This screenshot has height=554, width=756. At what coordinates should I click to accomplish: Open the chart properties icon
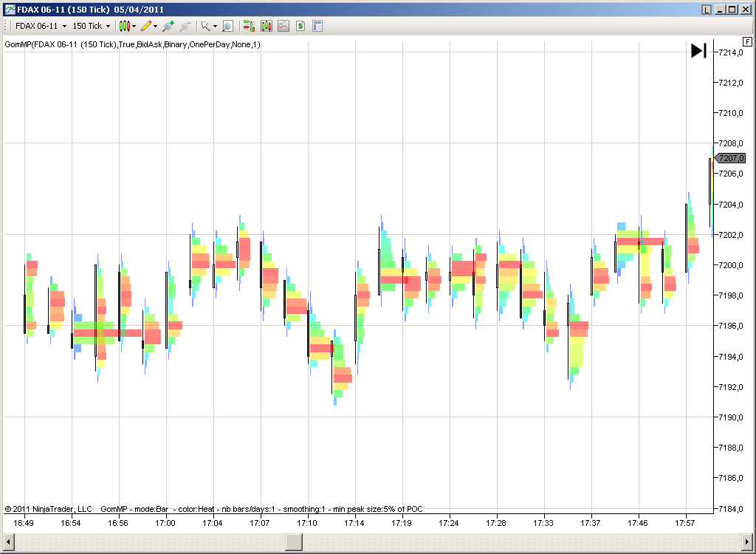(x=317, y=26)
